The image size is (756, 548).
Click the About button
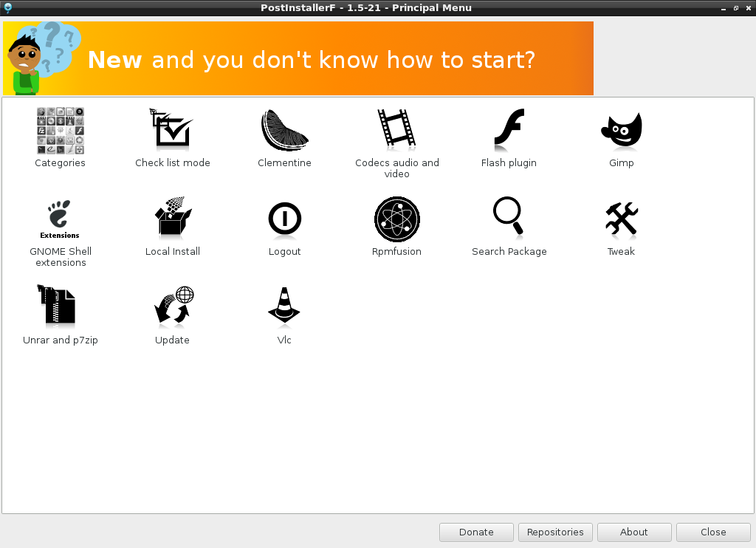[634, 532]
